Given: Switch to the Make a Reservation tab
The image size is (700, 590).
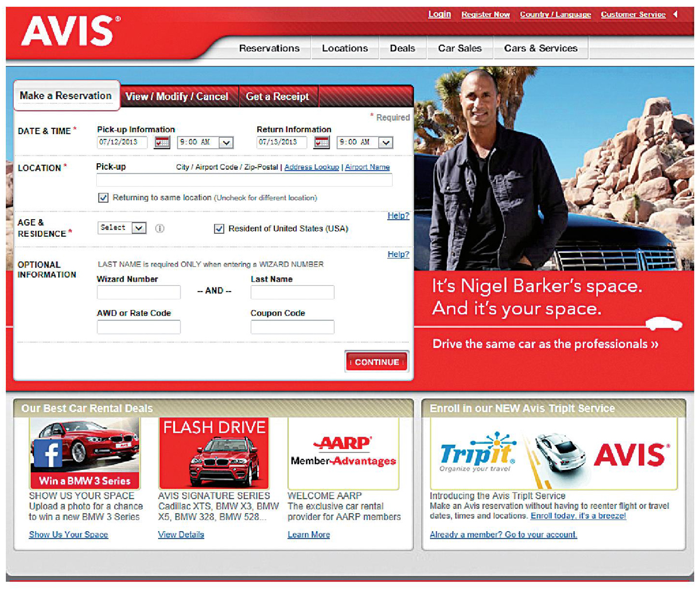Looking at the screenshot, I should [x=66, y=96].
